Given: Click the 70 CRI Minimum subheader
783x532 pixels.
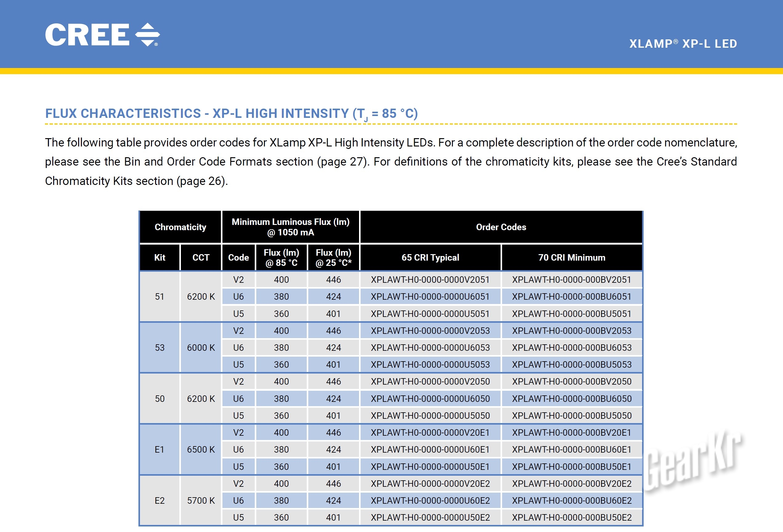Looking at the screenshot, I should point(572,258).
